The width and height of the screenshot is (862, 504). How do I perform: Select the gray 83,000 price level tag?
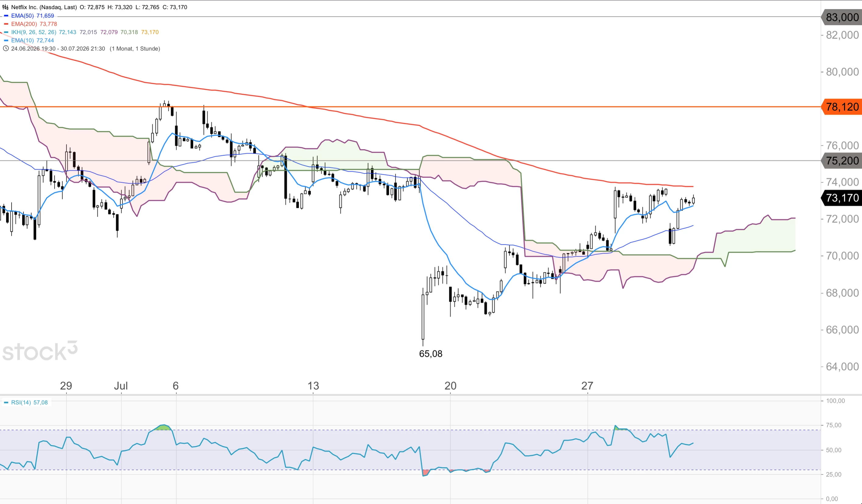coord(842,17)
